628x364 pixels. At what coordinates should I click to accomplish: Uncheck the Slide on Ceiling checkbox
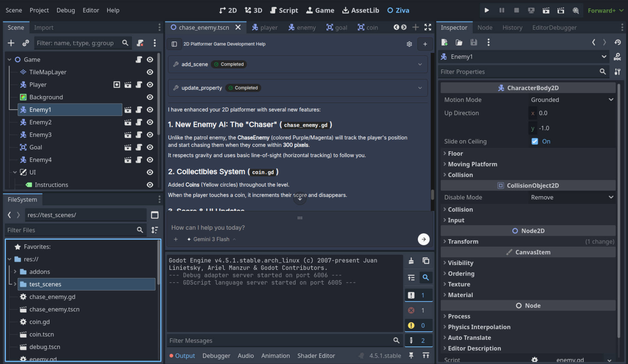535,141
